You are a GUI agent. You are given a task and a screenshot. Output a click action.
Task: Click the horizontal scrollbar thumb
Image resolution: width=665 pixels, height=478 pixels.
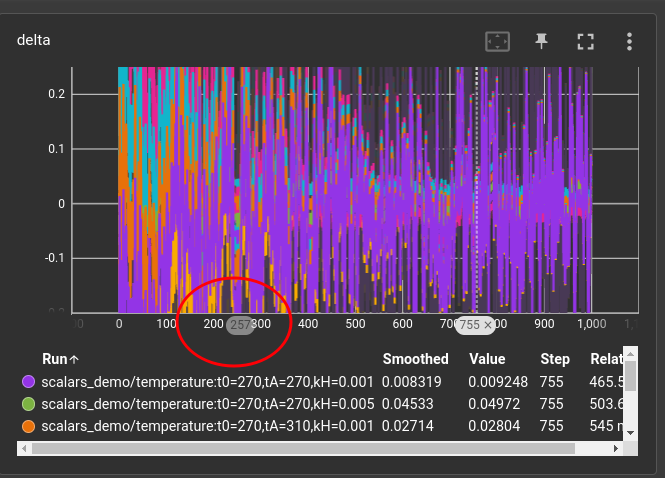[303, 448]
